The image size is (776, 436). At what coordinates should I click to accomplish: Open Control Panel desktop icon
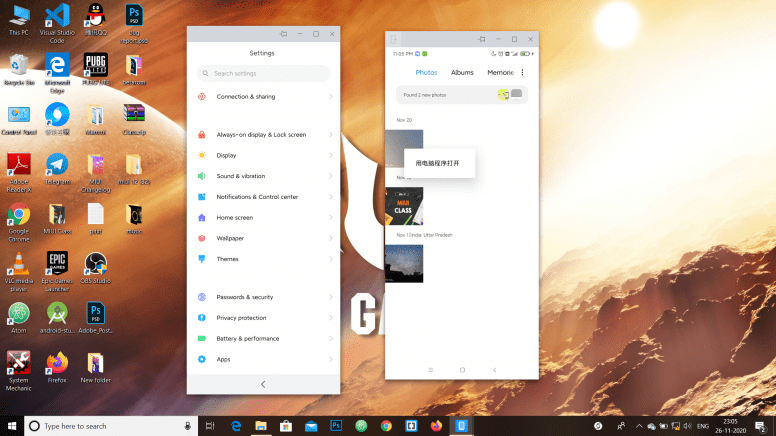coord(19,119)
